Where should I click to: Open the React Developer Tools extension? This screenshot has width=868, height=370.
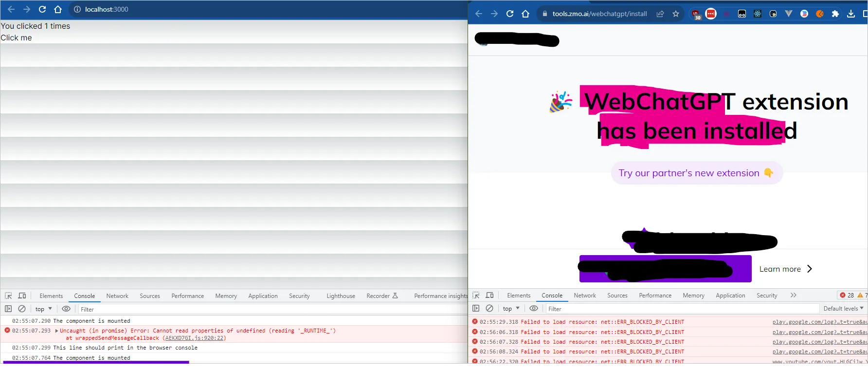coord(758,14)
